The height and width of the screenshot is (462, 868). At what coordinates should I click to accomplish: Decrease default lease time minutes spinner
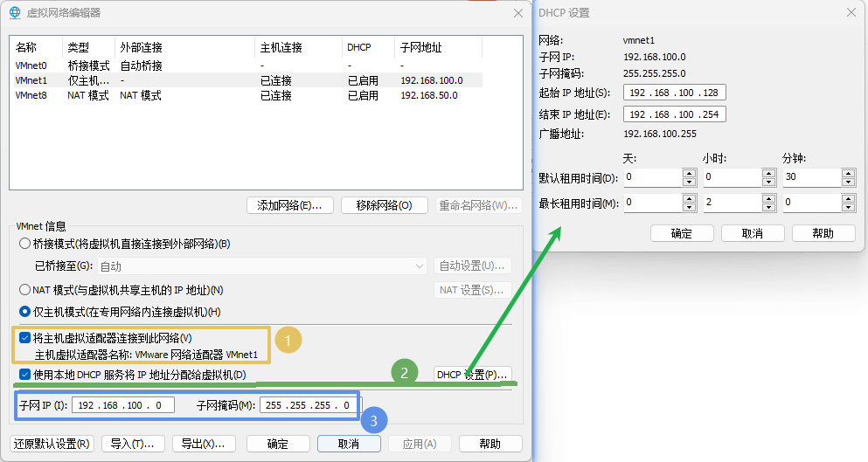[x=847, y=182]
